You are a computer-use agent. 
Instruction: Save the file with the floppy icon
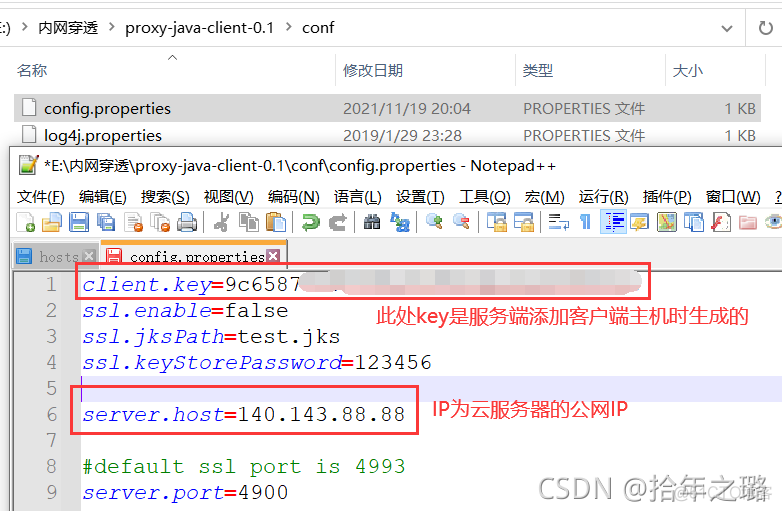pos(79,222)
